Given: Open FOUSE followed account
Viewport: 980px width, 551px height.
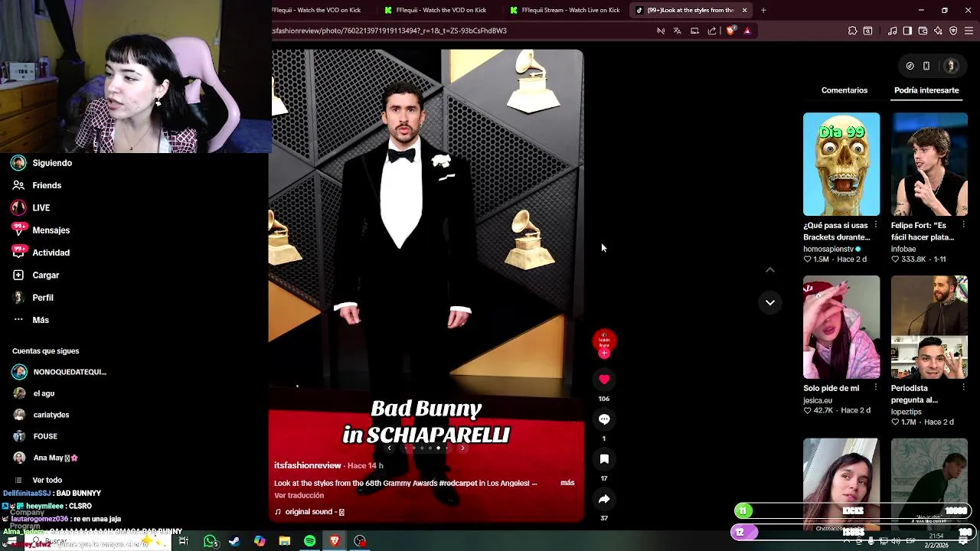Looking at the screenshot, I should [35, 436].
